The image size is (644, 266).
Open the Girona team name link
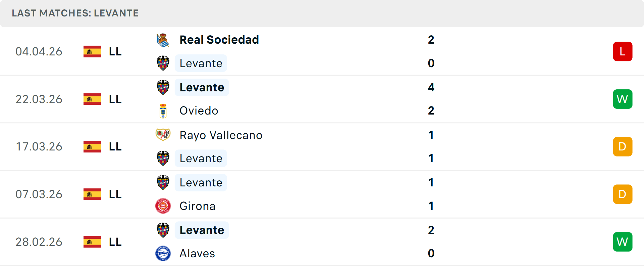[197, 206]
